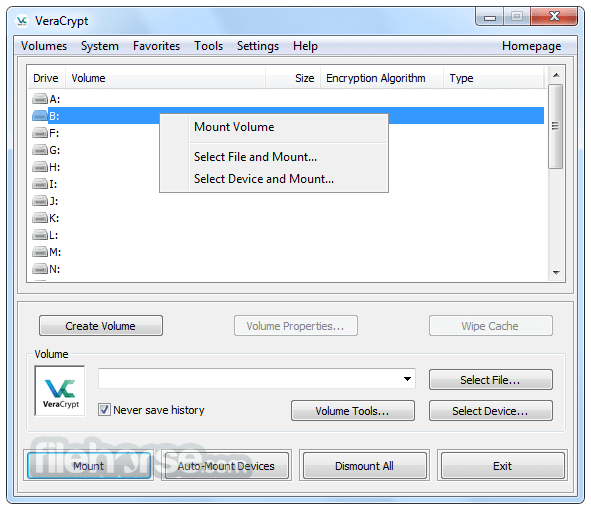Select the A: drive icon
The image size is (591, 509).
[x=40, y=99]
